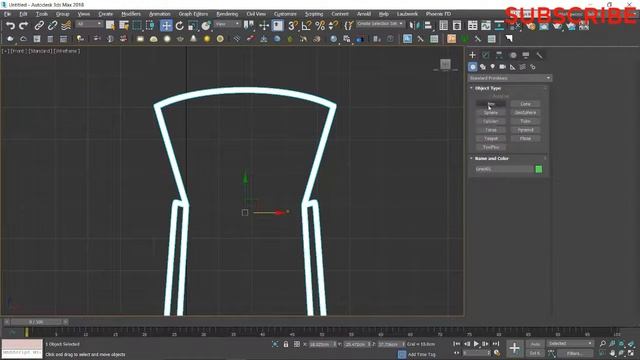Choose the Rectangular Selection Region tool

click(137, 26)
